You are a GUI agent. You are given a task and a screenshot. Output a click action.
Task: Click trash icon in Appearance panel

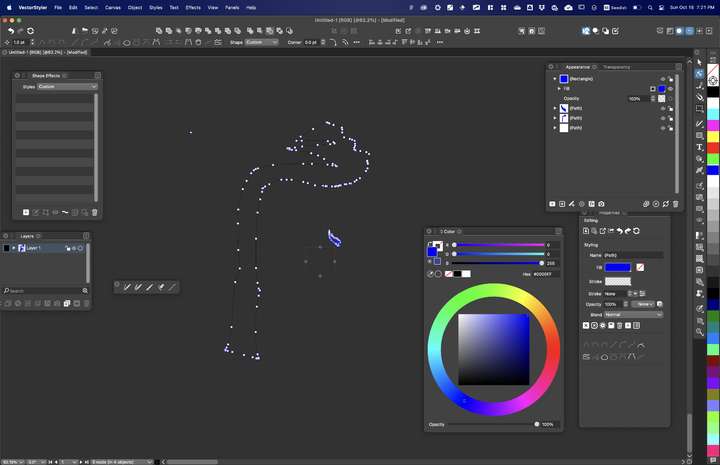tap(675, 204)
